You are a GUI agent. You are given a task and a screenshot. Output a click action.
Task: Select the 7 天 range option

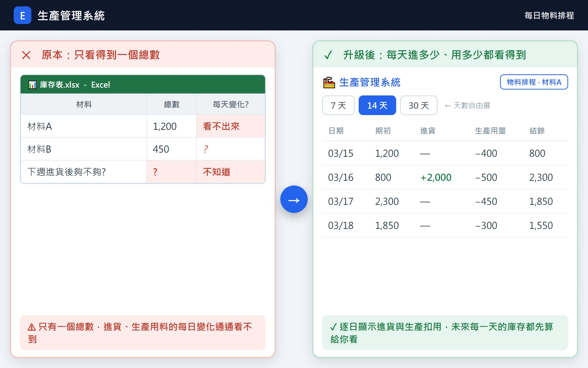pyautogui.click(x=338, y=105)
